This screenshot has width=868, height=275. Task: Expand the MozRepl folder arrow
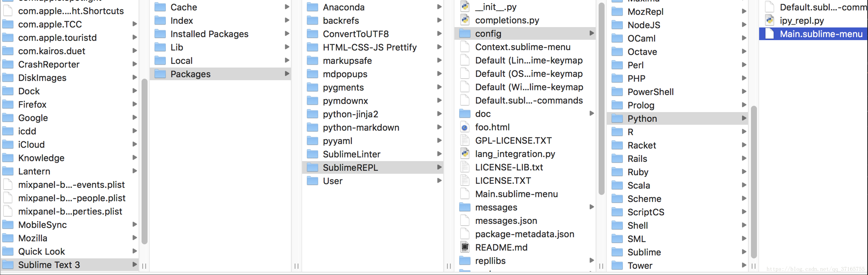pos(744,12)
